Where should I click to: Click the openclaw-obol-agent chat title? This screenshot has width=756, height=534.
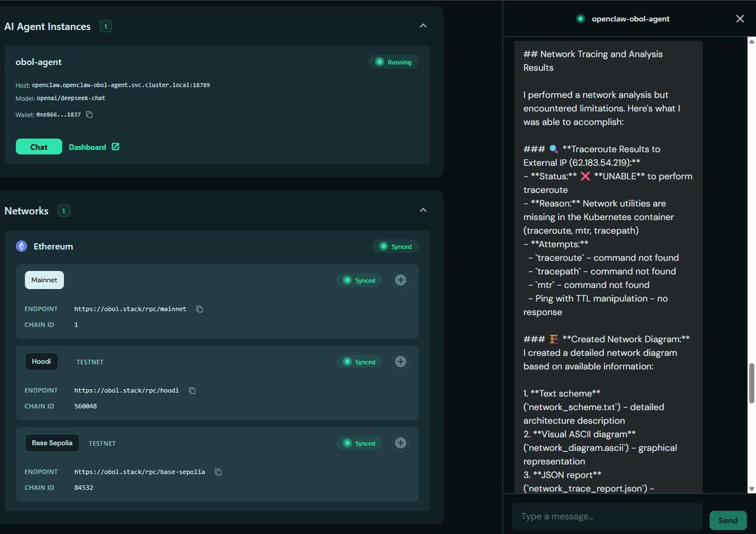click(x=631, y=19)
